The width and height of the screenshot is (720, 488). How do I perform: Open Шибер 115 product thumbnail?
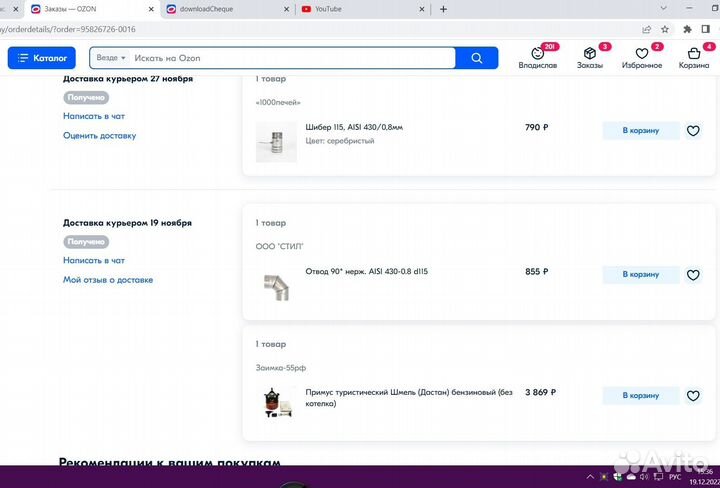pos(276,142)
